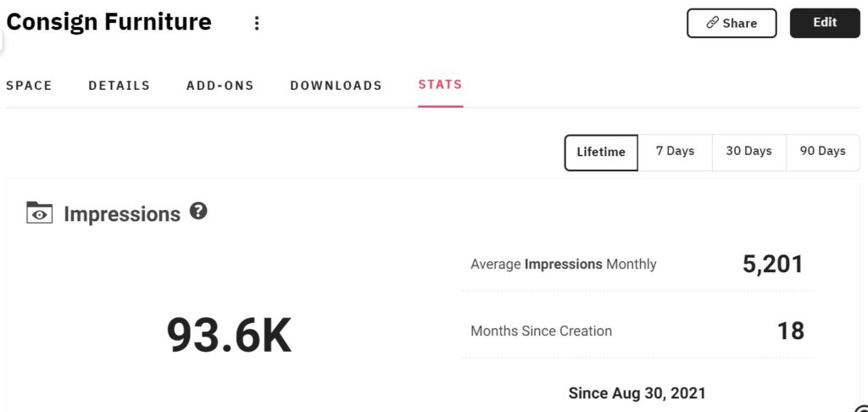Image resolution: width=868 pixels, height=412 pixels.
Task: Click the Impressions folder eye icon
Action: coord(39,213)
